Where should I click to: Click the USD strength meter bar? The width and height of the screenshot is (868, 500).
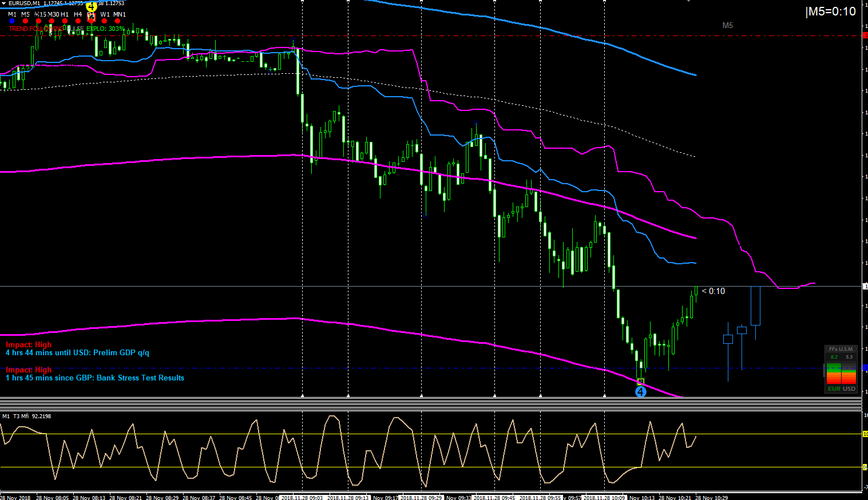point(849,374)
